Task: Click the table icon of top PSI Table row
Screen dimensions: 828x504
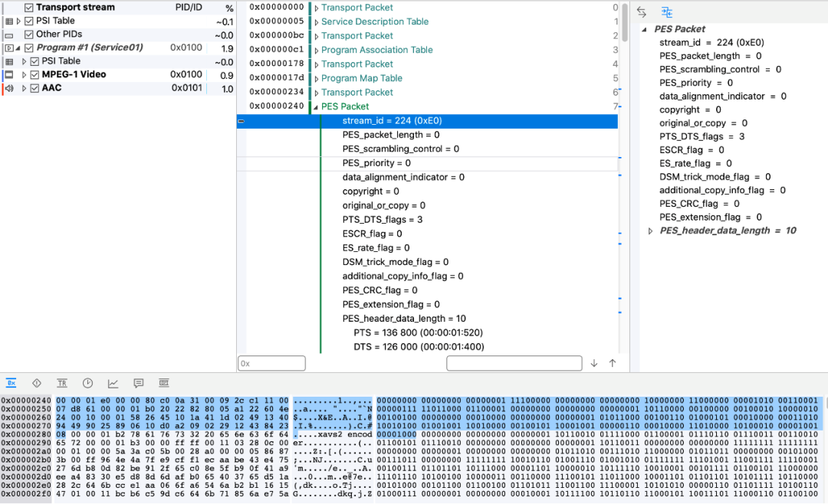Action: (x=9, y=21)
